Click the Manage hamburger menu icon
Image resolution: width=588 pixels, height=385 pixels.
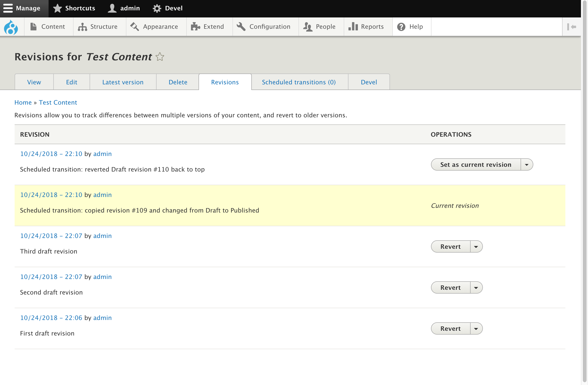[8, 8]
